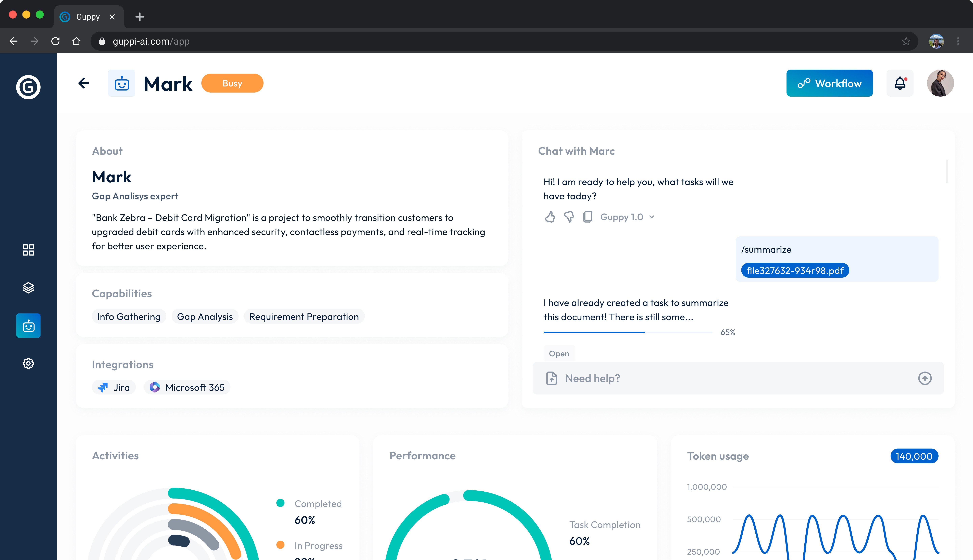Focus the 'Need help?' chat input
973x560 pixels.
click(731, 378)
